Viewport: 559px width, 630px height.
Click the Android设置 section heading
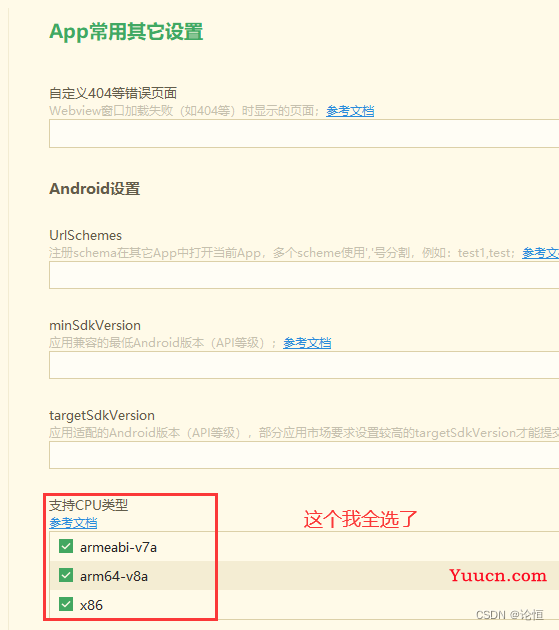coord(94,188)
